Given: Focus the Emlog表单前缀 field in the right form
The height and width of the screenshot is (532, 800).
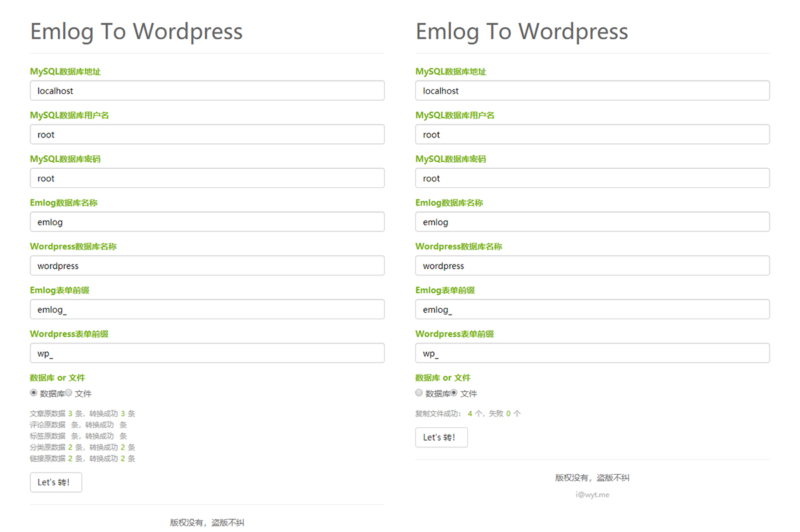Looking at the screenshot, I should (x=593, y=309).
